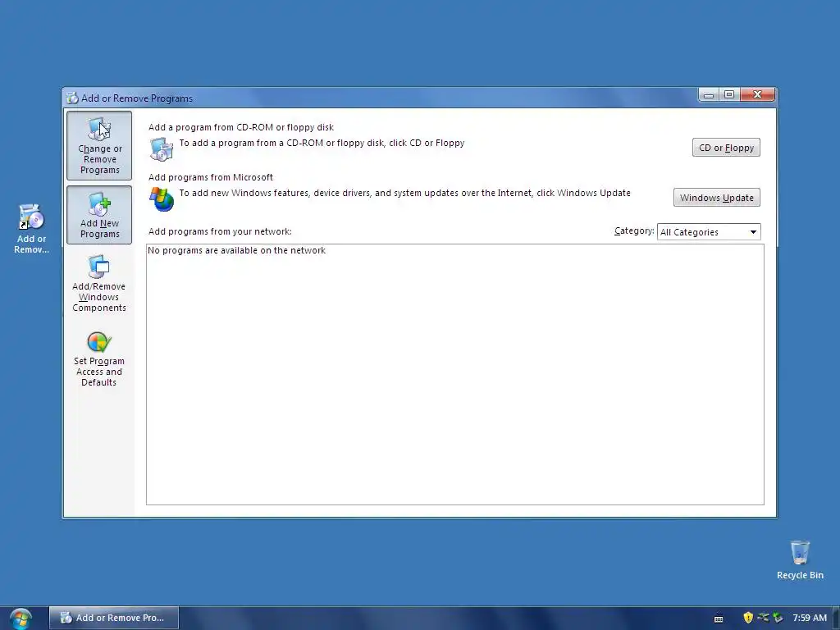Open the Start menu orb
The image size is (840, 630).
tap(21, 619)
